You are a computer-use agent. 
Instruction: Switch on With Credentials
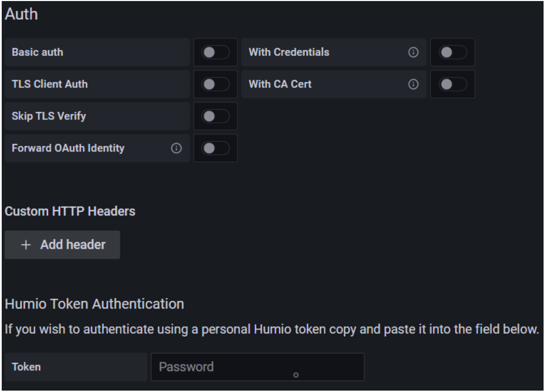[453, 52]
